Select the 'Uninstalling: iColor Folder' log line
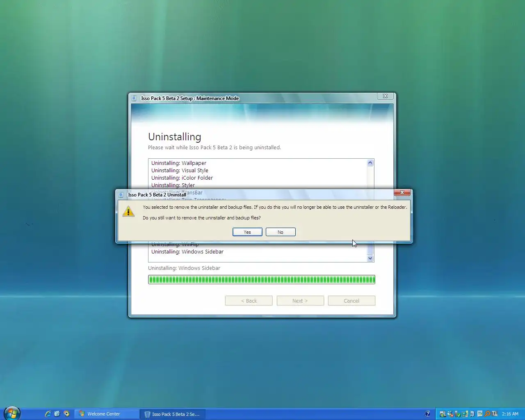Image resolution: width=525 pixels, height=420 pixels. 182,178
